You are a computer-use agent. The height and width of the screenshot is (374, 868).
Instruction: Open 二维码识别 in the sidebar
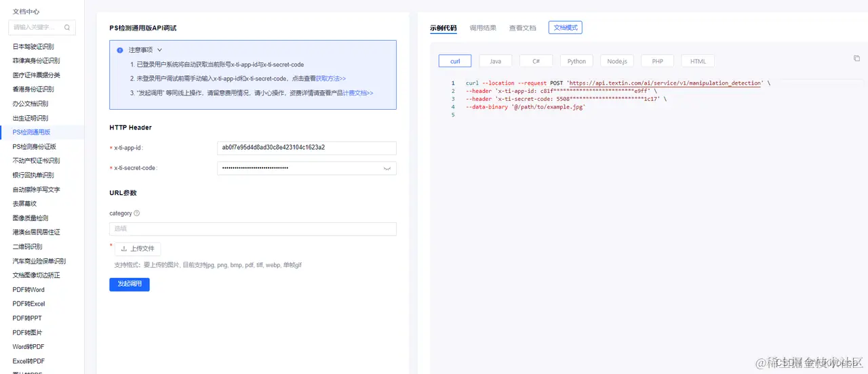(27, 247)
